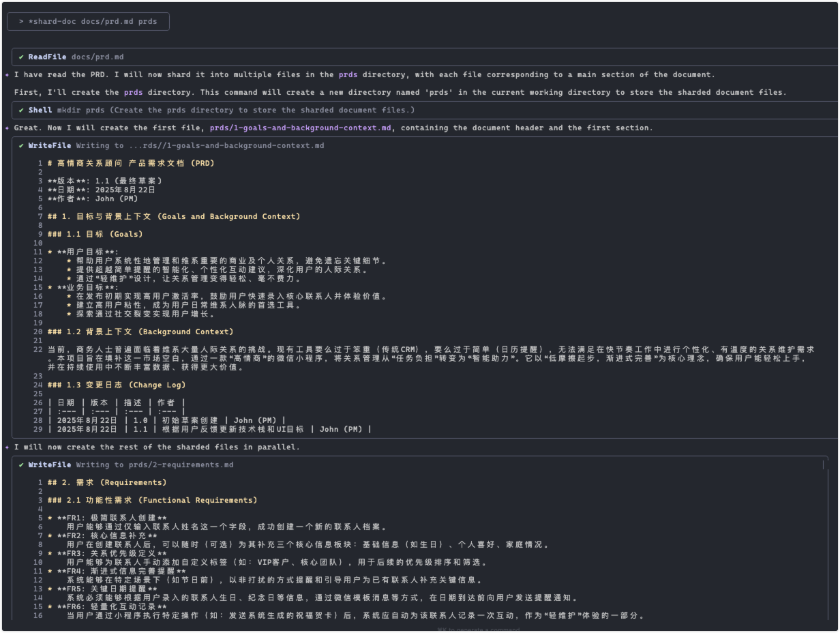Click the checkmark beside WriteFile prds/2-requirements.md
The height and width of the screenshot is (633, 840).
22,465
